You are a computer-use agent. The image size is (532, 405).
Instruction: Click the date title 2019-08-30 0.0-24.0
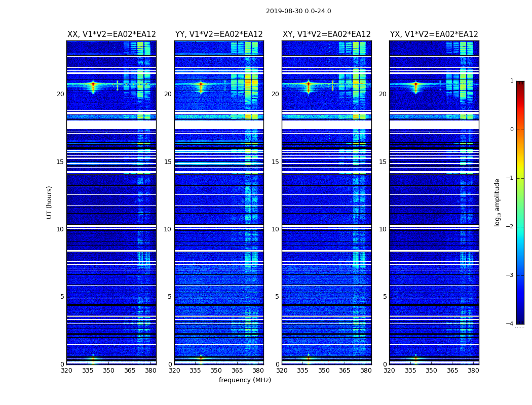[x=298, y=11]
